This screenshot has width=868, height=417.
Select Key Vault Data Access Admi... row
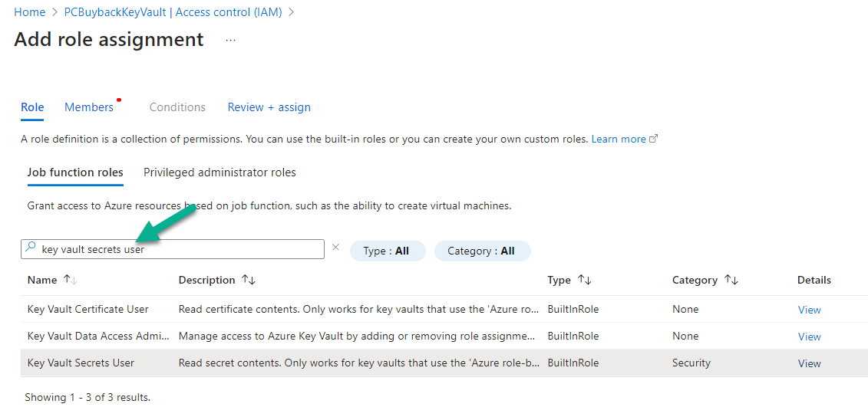(444, 337)
